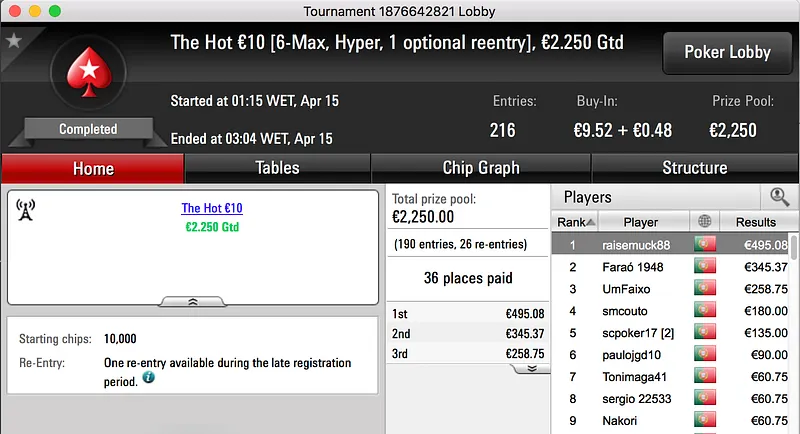Sort players by country globe column
This screenshot has width=800, height=434.
click(x=705, y=222)
